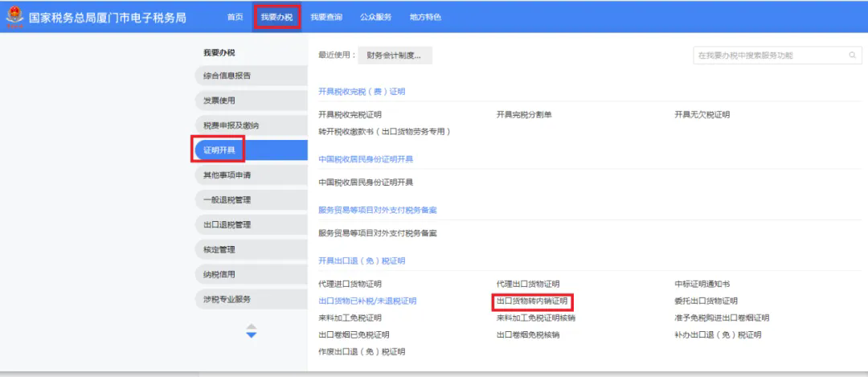
Task: Open 出口退税管理 sidebar item
Action: click(251, 225)
